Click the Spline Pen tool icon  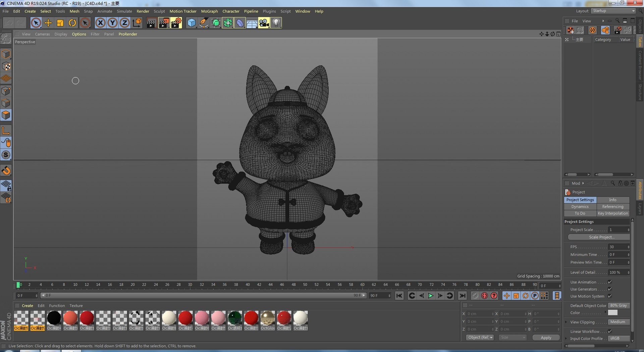pos(204,23)
